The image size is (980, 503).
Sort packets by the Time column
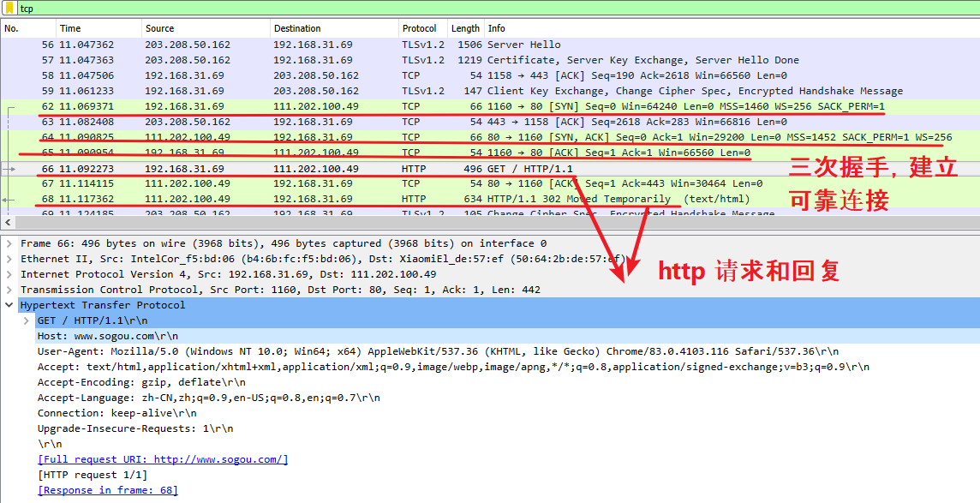99,28
